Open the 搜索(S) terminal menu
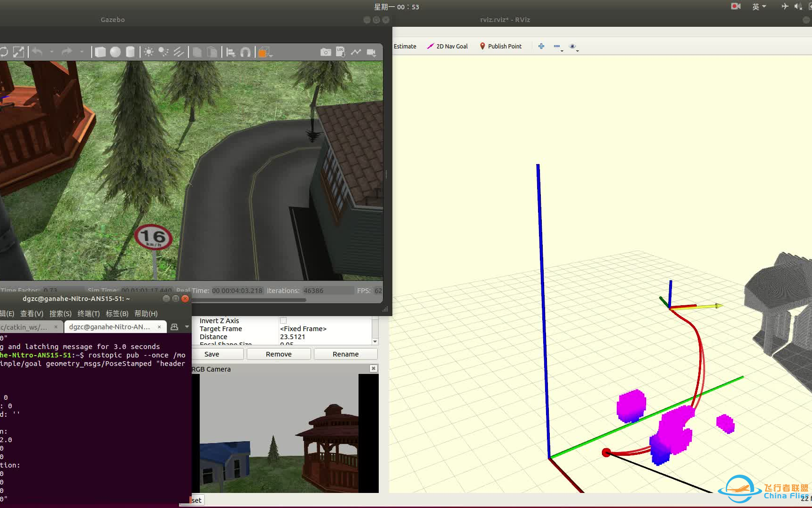 tap(61, 313)
